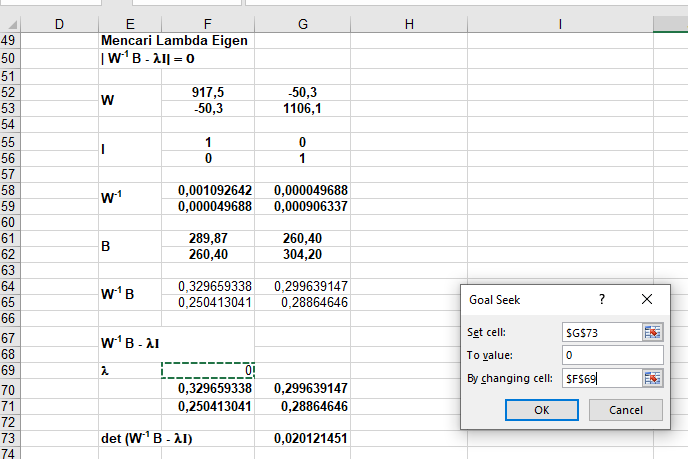Select the column H header
688x459 pixels.
(x=408, y=23)
